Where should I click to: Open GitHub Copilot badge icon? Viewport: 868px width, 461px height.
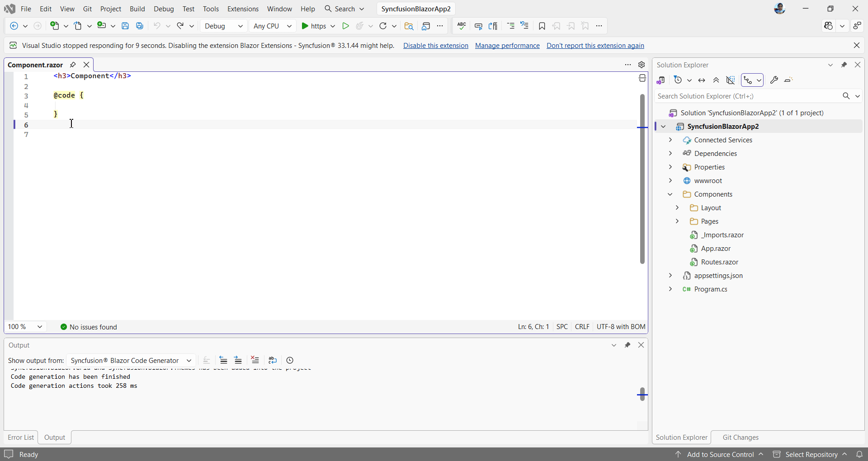[x=828, y=26]
